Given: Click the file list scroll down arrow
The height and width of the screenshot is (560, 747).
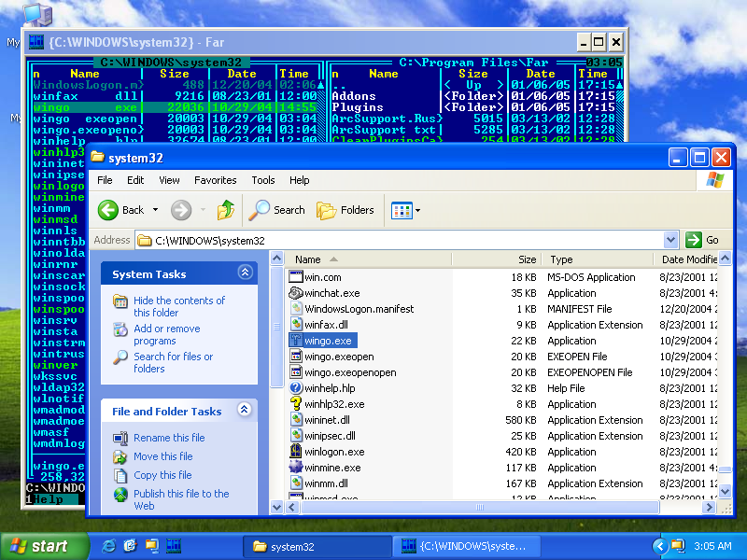Looking at the screenshot, I should [x=725, y=491].
